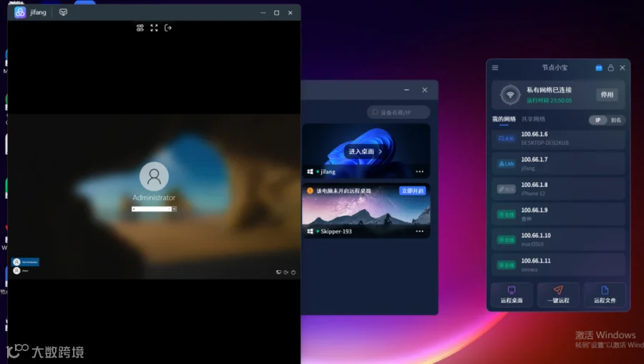
Task: Click network icon on the login screen
Action: pos(278,272)
